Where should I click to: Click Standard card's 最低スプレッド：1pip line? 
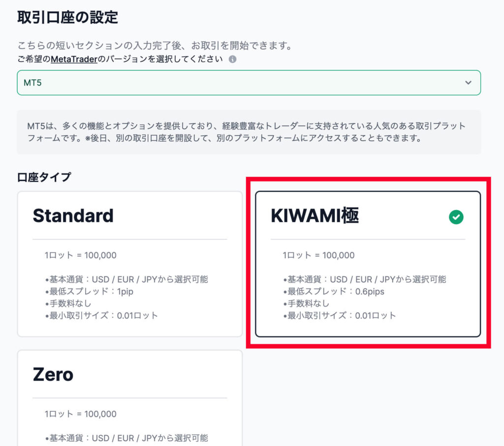(x=89, y=292)
